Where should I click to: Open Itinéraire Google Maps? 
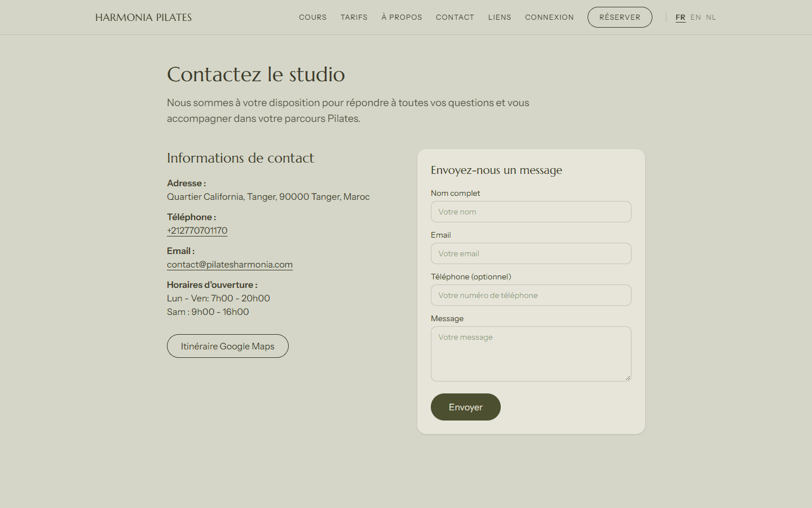[228, 346]
